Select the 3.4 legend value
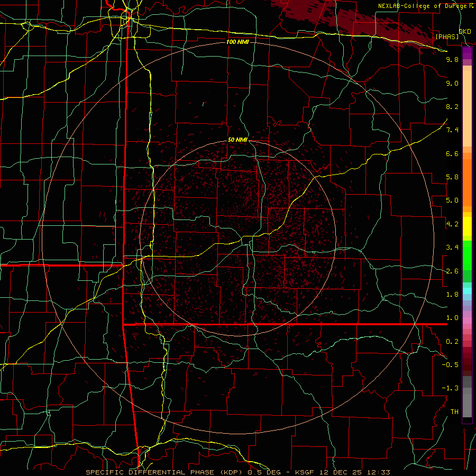 coord(452,248)
